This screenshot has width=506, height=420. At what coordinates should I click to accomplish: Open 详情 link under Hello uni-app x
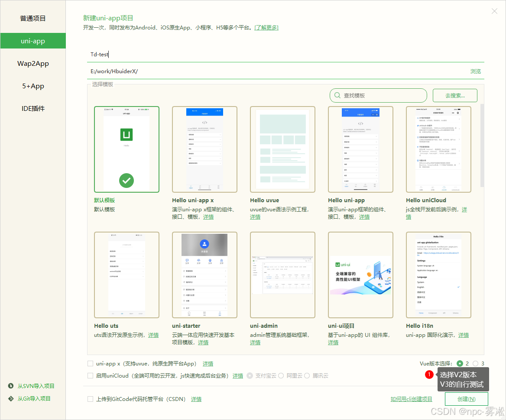(208, 217)
